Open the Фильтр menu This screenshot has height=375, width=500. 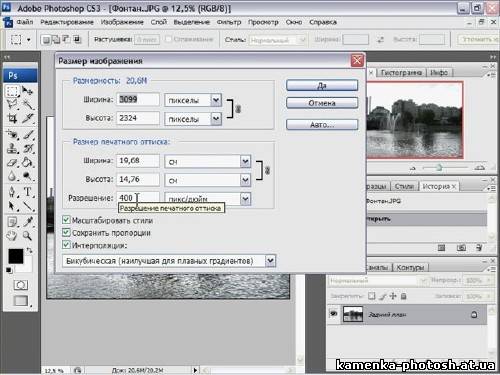pyautogui.click(x=229, y=22)
